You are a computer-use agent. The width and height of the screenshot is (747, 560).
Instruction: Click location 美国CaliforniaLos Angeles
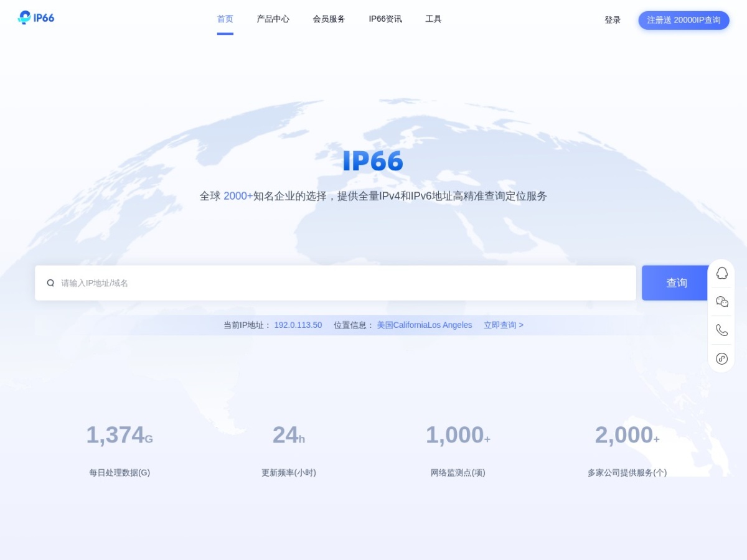coord(425,325)
